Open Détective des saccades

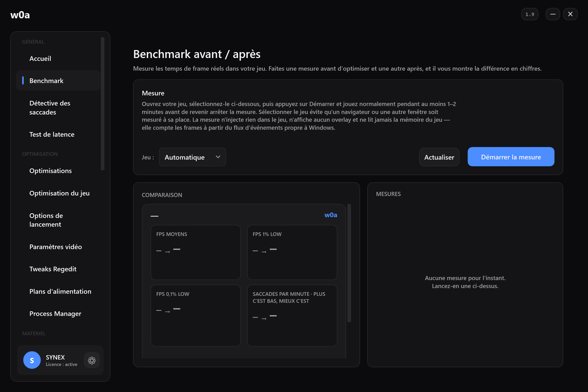tap(58, 108)
